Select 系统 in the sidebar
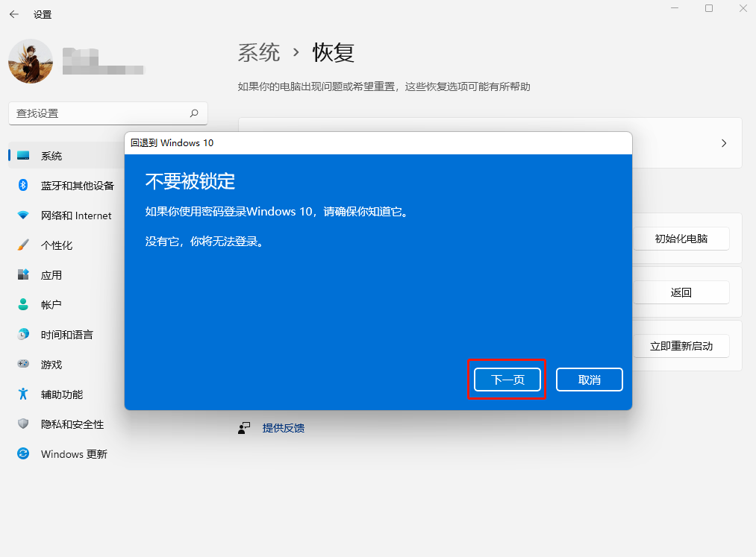 point(51,155)
